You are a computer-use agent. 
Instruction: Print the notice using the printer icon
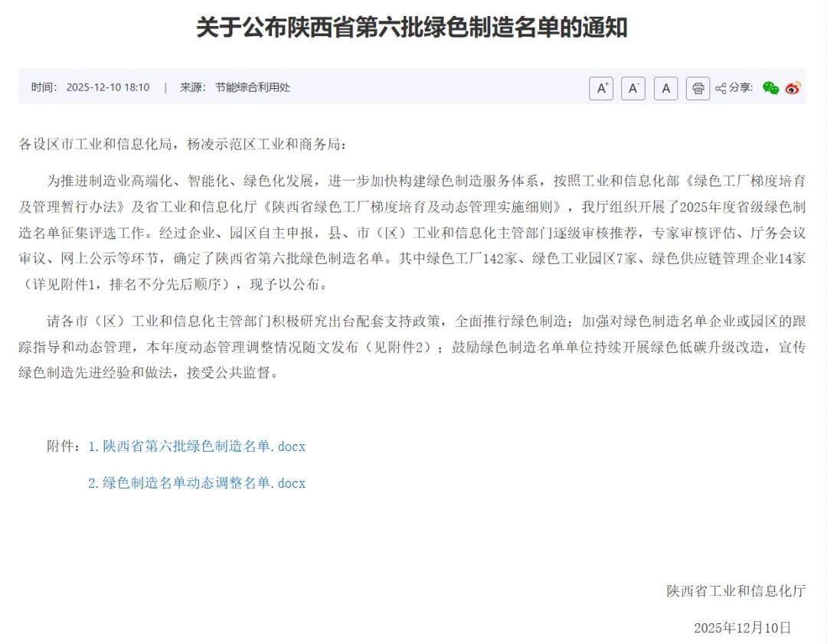[x=698, y=88]
